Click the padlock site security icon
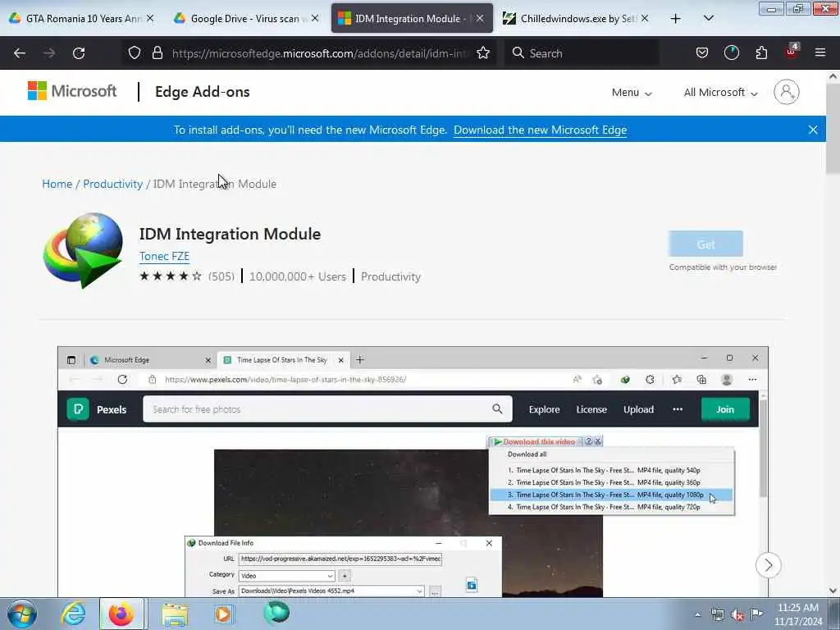This screenshot has height=630, width=840. (x=157, y=53)
